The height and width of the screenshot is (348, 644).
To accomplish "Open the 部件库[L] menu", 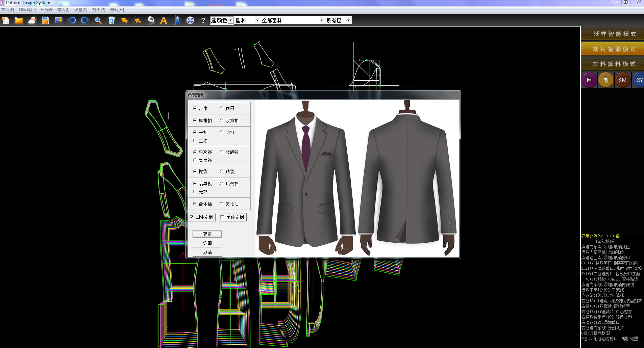I will [x=27, y=10].
